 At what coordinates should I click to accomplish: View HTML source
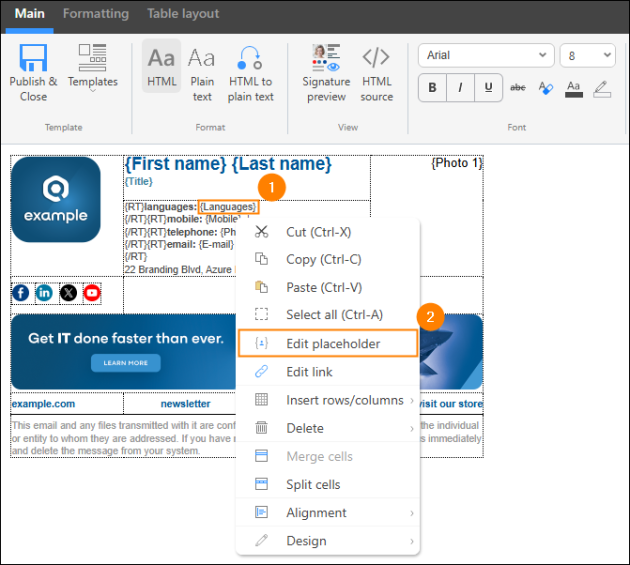click(x=376, y=73)
